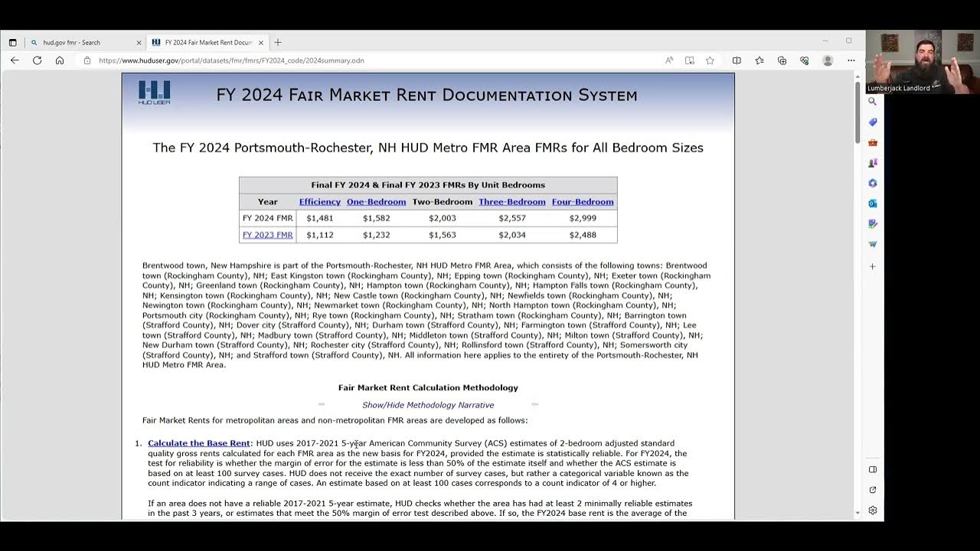
Task: Click Fair Market Rent Calculation Methodology heading
Action: point(428,387)
